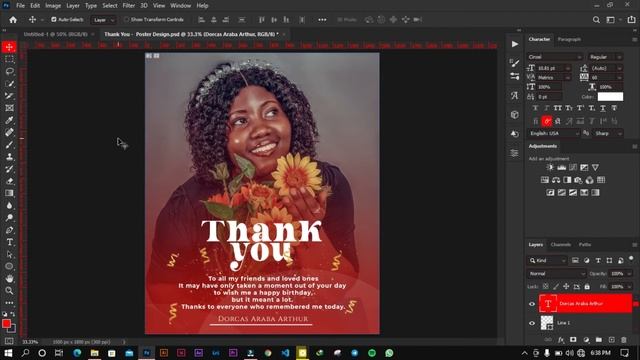Image resolution: width=640 pixels, height=360 pixels.
Task: Open the Window menu
Action: tap(180, 6)
